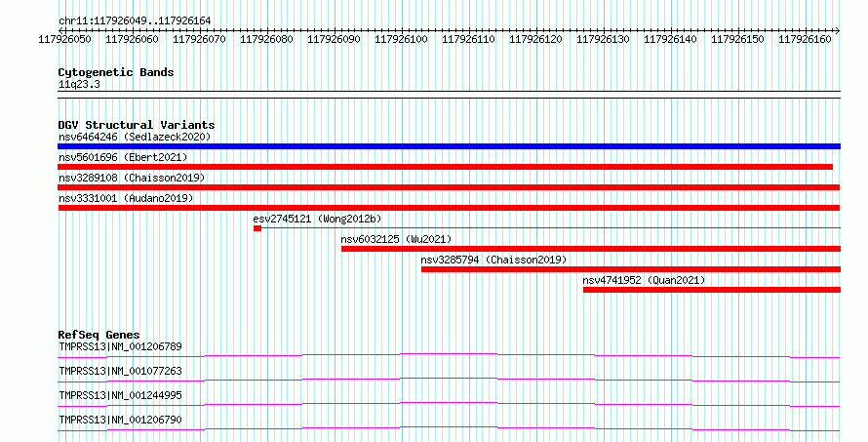Select the nsv5601696 Ebert2021 red bar
Screen dimensions: 868x442
pyautogui.click(x=445, y=167)
